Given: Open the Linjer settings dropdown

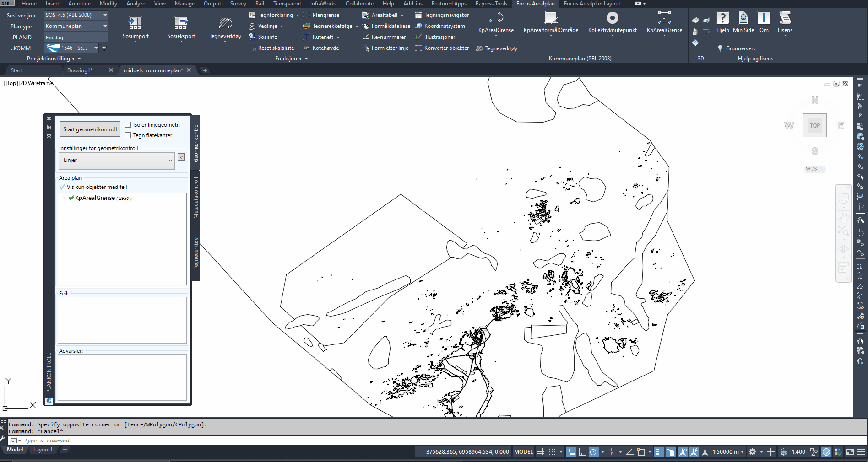Looking at the screenshot, I should click(x=117, y=161).
